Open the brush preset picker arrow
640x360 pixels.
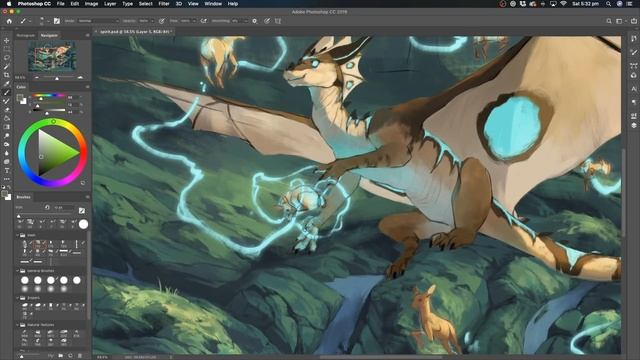pos(47,21)
